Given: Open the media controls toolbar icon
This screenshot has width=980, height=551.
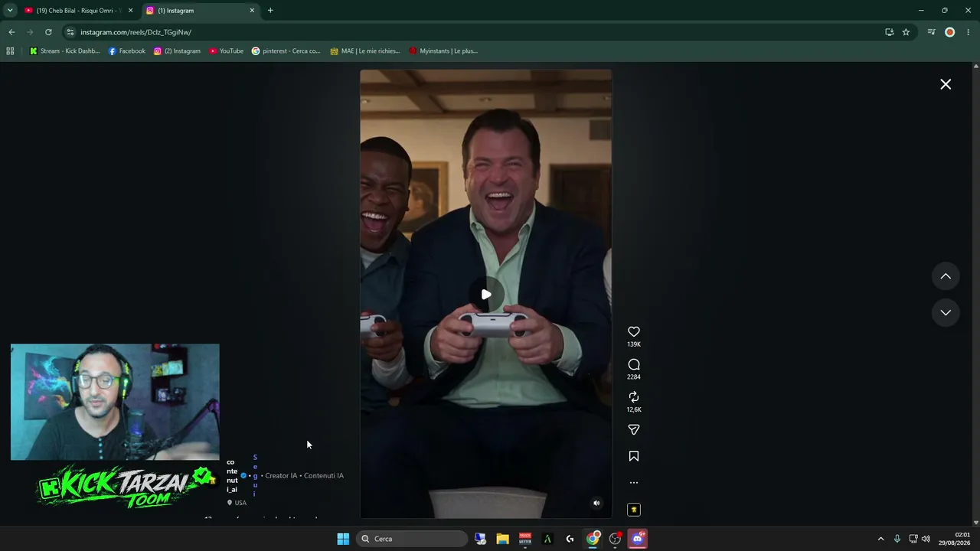Looking at the screenshot, I should (x=931, y=32).
